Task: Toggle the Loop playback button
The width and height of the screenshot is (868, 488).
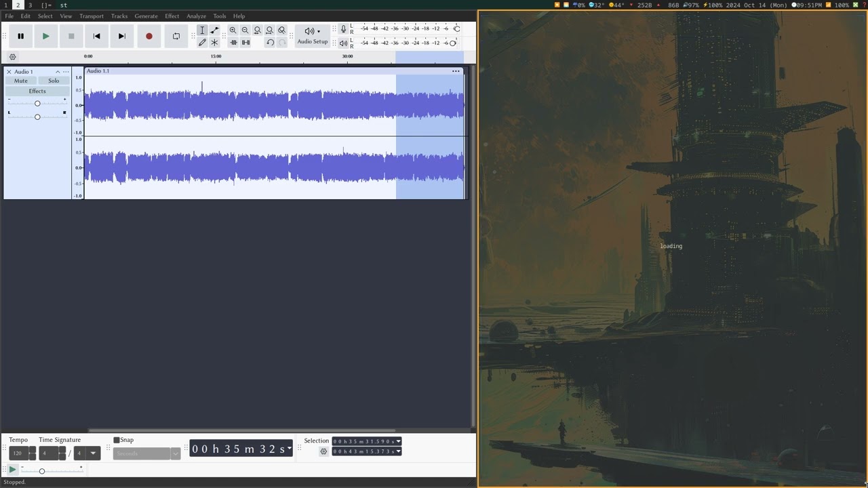Action: tap(176, 36)
